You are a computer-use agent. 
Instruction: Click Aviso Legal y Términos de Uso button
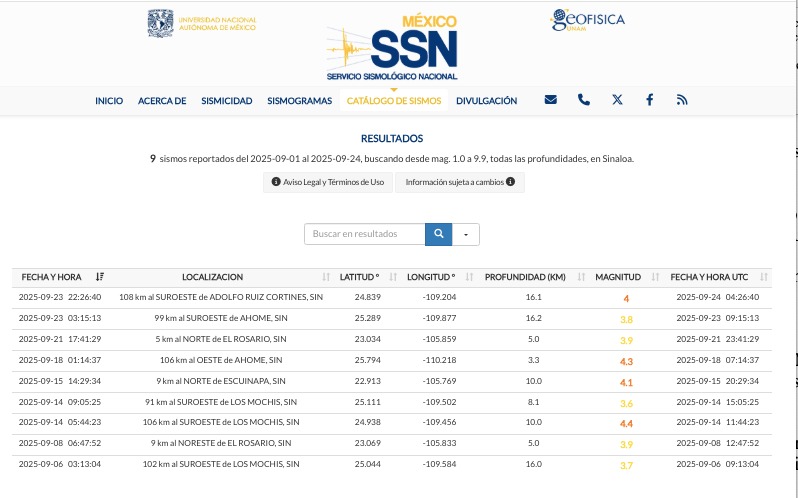tap(328, 182)
